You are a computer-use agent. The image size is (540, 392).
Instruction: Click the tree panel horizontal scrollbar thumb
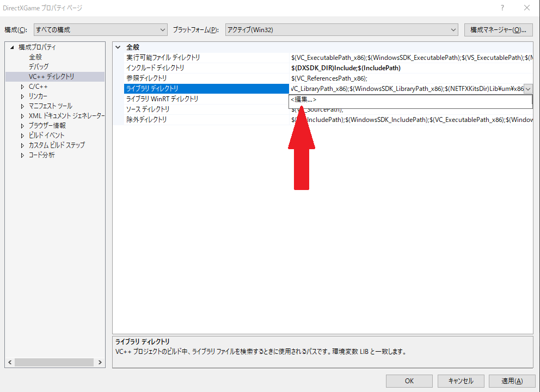pos(54,362)
